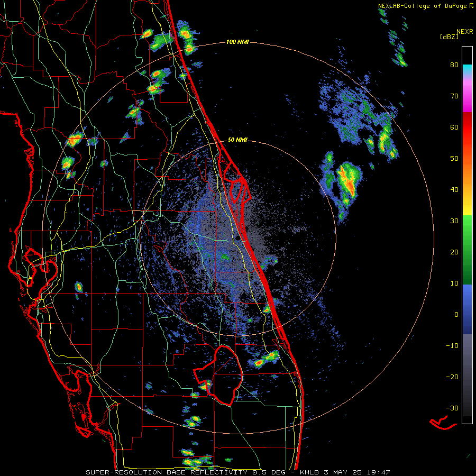
Task: Click the 50 NMI range ring label
Action: (x=237, y=140)
